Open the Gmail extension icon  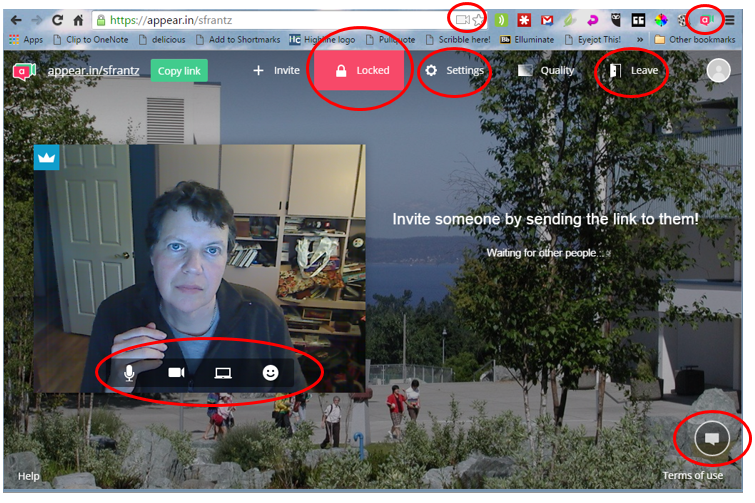tap(547, 20)
